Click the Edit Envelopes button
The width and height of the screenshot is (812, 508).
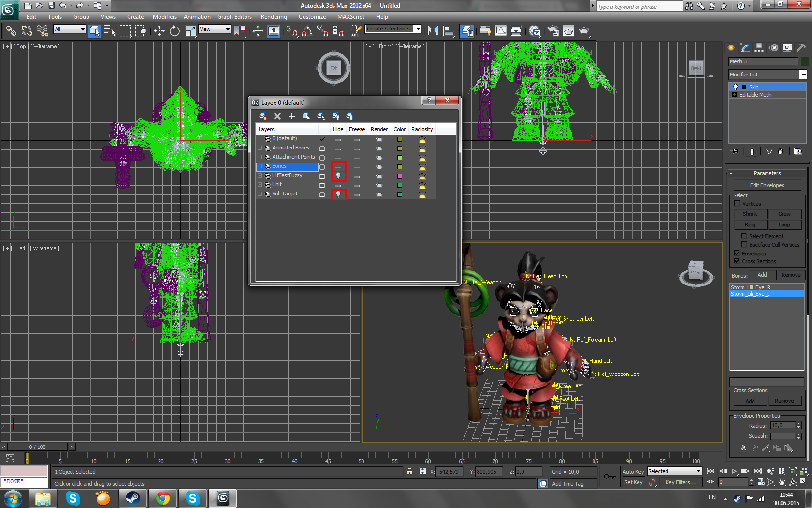(767, 185)
